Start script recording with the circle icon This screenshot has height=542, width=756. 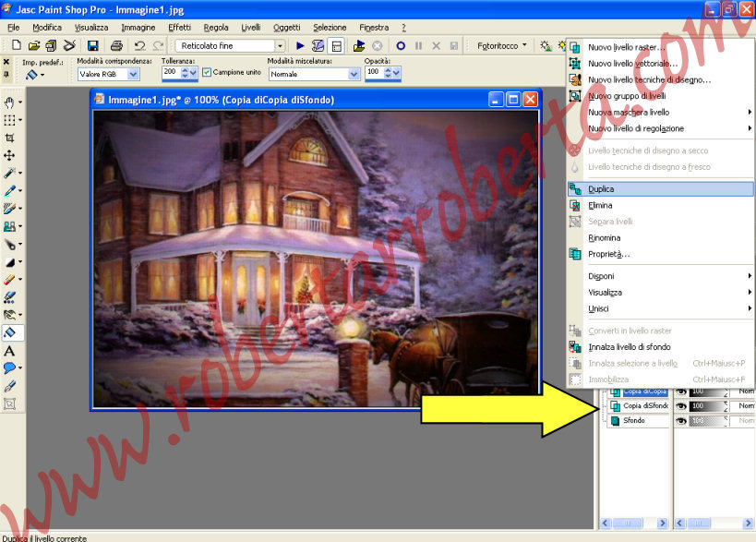[401, 46]
